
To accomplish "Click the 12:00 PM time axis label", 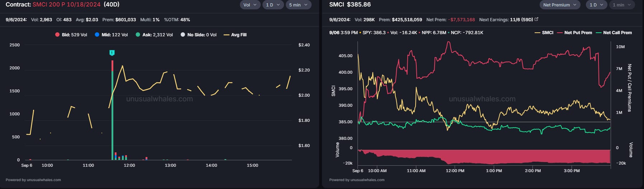I will (455, 171).
